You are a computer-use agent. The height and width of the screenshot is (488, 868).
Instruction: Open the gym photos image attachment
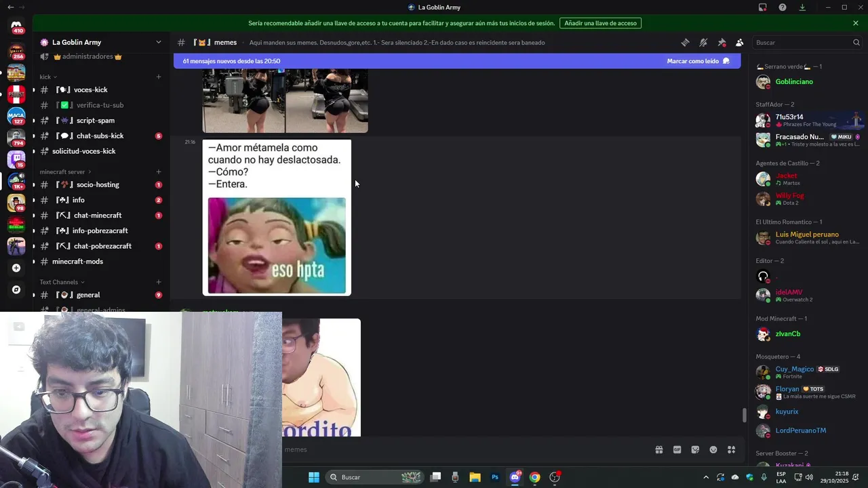(x=285, y=100)
